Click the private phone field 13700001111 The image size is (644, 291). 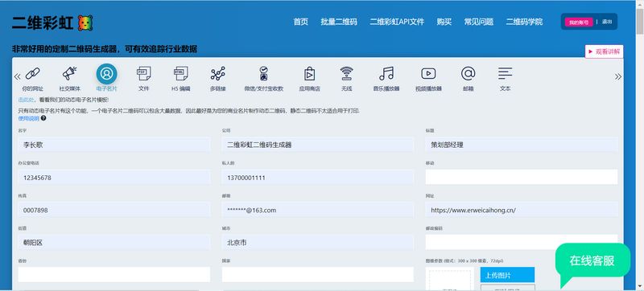(x=318, y=178)
